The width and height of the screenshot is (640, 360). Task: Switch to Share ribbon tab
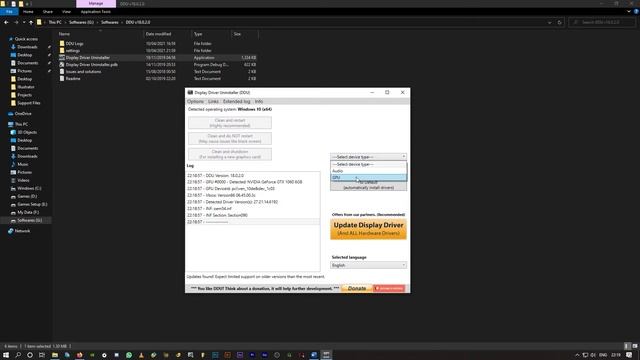click(x=48, y=12)
